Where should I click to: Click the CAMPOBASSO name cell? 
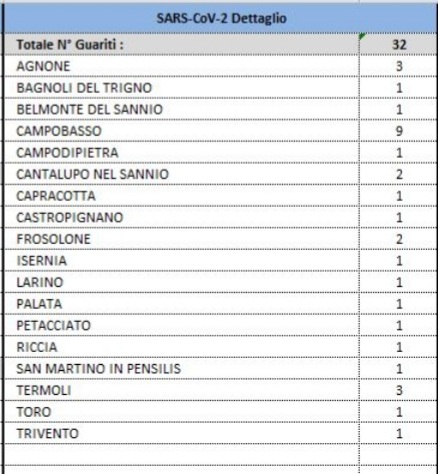(182, 131)
